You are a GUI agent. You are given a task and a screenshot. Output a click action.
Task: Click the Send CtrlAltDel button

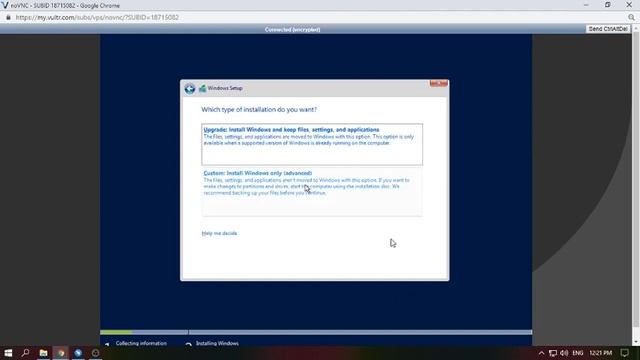608,29
